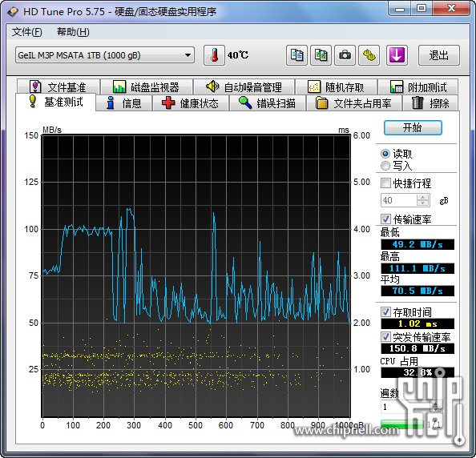Increase the short stroke gB value
The height and width of the screenshot is (458, 476).
pyautogui.click(x=422, y=197)
